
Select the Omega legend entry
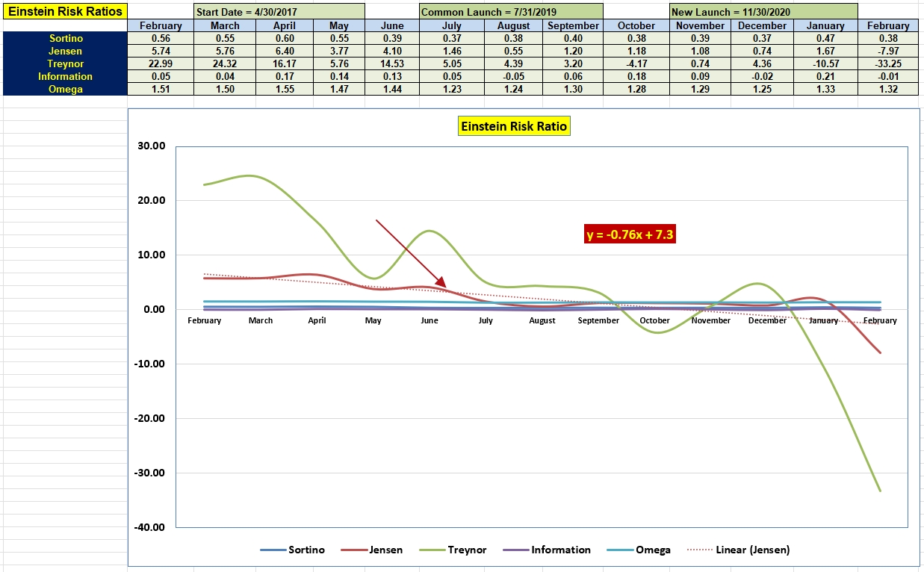click(638, 550)
